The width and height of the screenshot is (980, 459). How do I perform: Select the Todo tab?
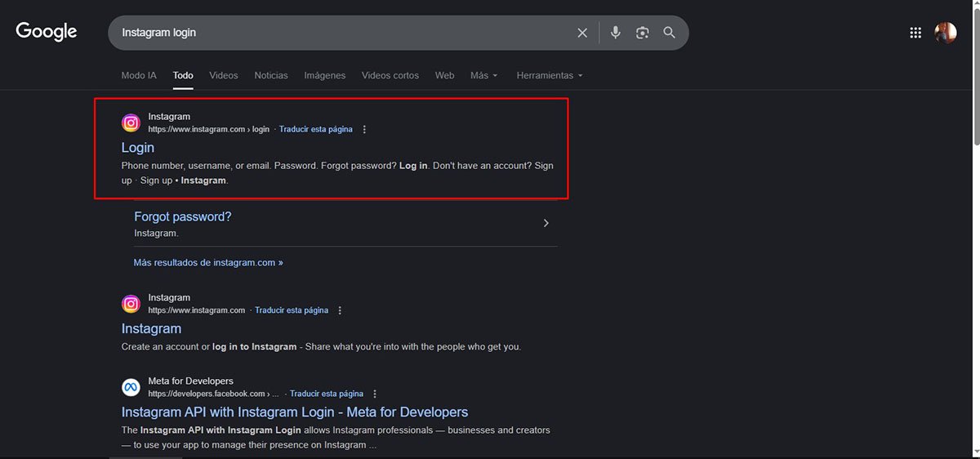(x=183, y=75)
